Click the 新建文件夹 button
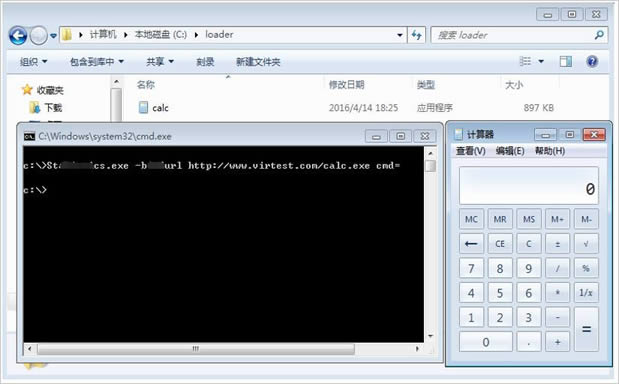Viewport: 619px width, 384px height. pos(258,62)
